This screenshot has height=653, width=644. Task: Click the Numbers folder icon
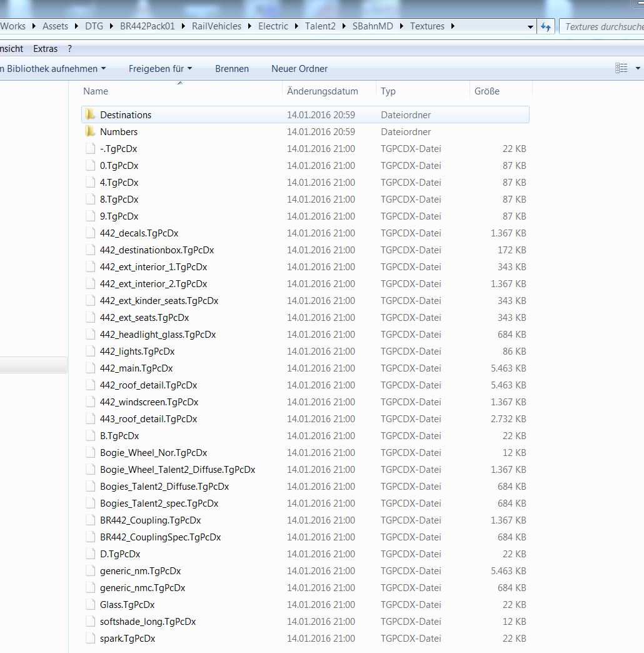[x=90, y=131]
